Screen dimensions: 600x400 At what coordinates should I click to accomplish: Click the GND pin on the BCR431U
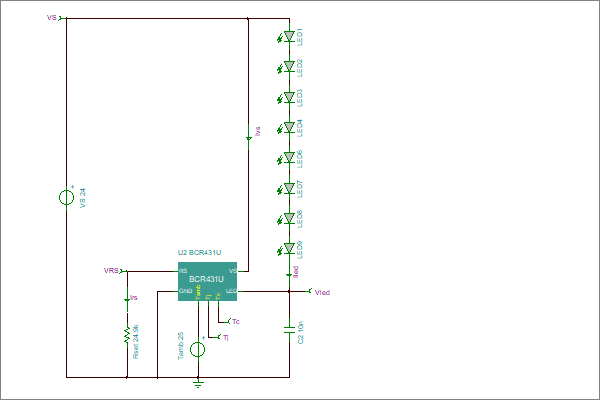click(186, 291)
